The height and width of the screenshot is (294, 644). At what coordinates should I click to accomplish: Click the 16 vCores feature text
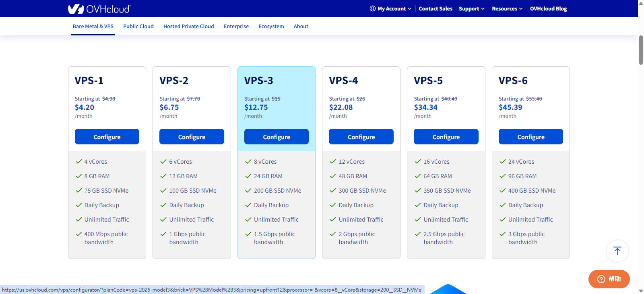tap(436, 162)
